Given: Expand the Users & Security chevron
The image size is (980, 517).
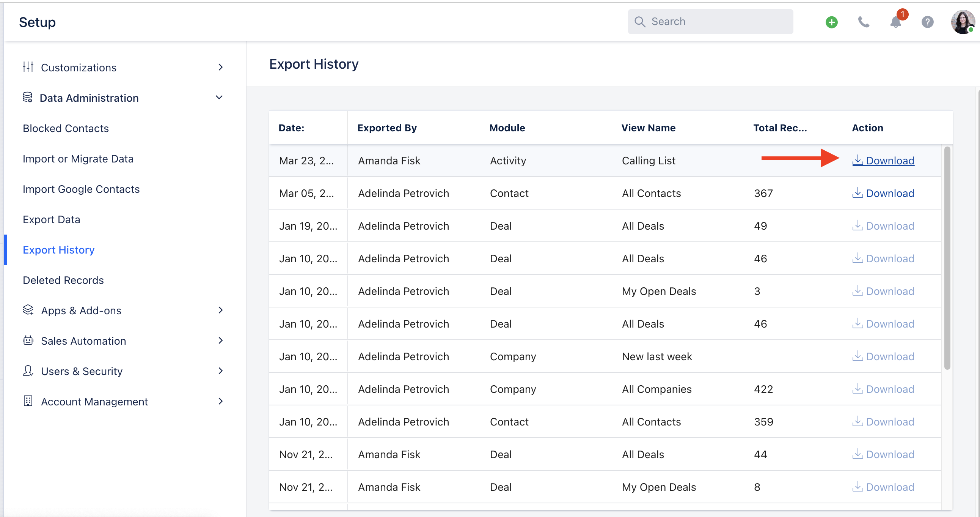Looking at the screenshot, I should pyautogui.click(x=220, y=371).
